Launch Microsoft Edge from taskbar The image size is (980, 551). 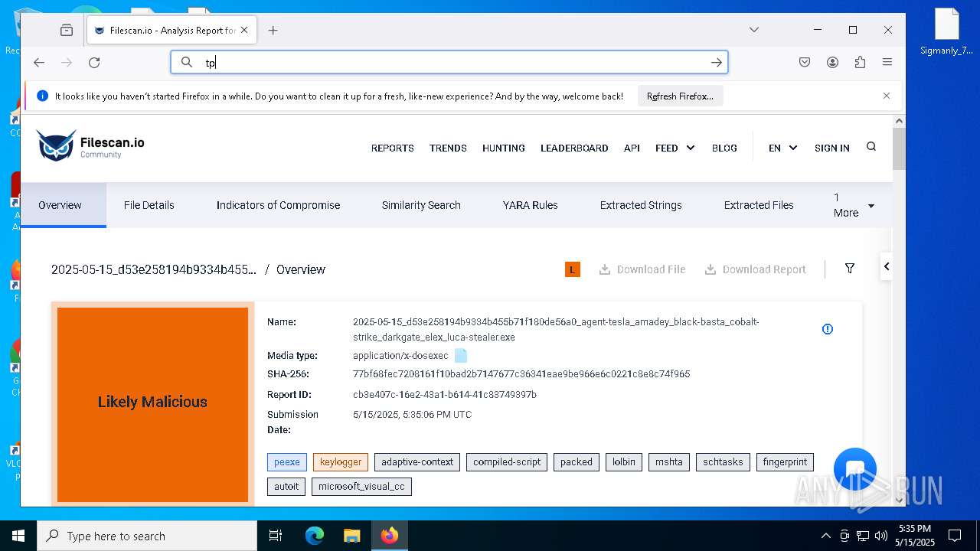tap(315, 536)
